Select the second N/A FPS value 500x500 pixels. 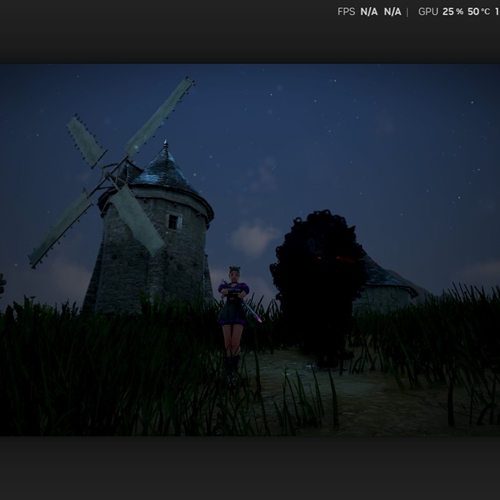[392, 12]
